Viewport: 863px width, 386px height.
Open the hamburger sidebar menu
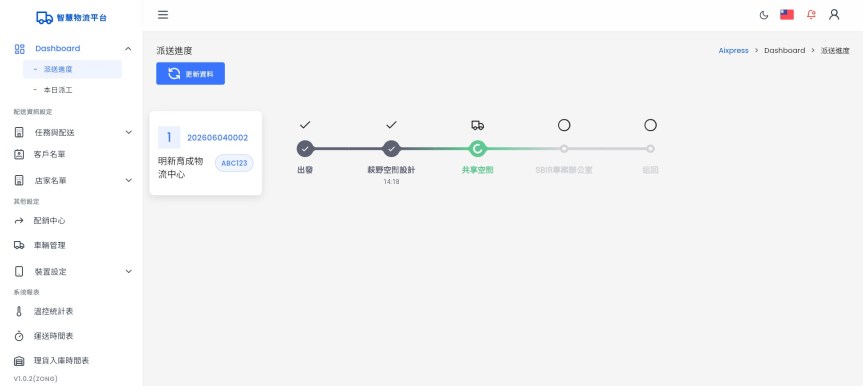point(163,15)
